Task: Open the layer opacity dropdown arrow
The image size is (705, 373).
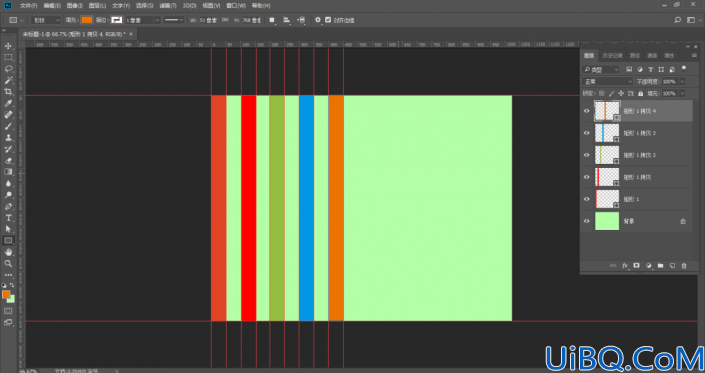Action: [682, 81]
